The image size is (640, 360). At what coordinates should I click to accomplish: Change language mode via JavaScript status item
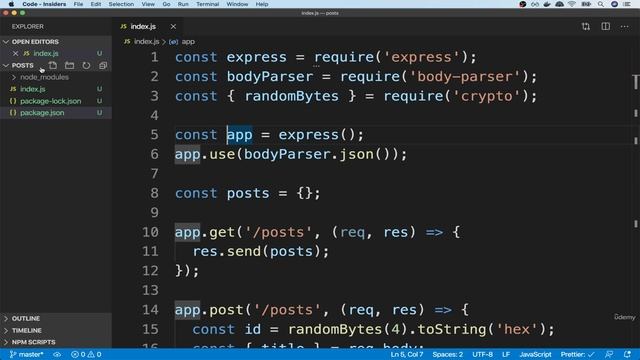coord(535,354)
